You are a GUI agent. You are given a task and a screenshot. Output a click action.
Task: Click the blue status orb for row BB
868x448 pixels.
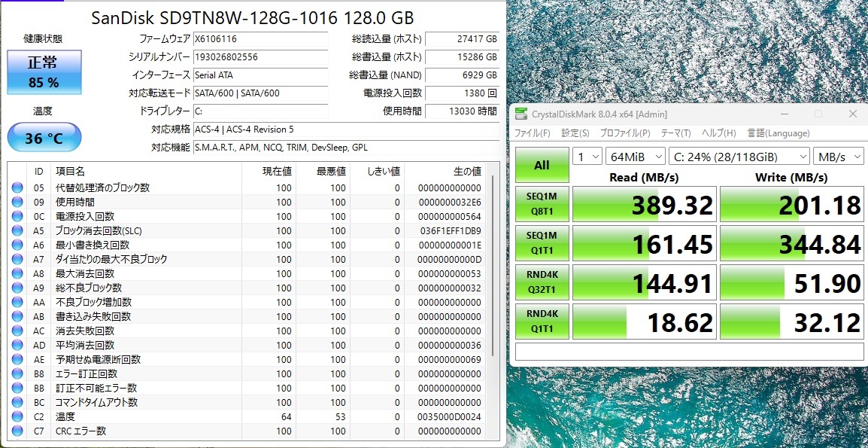point(17,388)
